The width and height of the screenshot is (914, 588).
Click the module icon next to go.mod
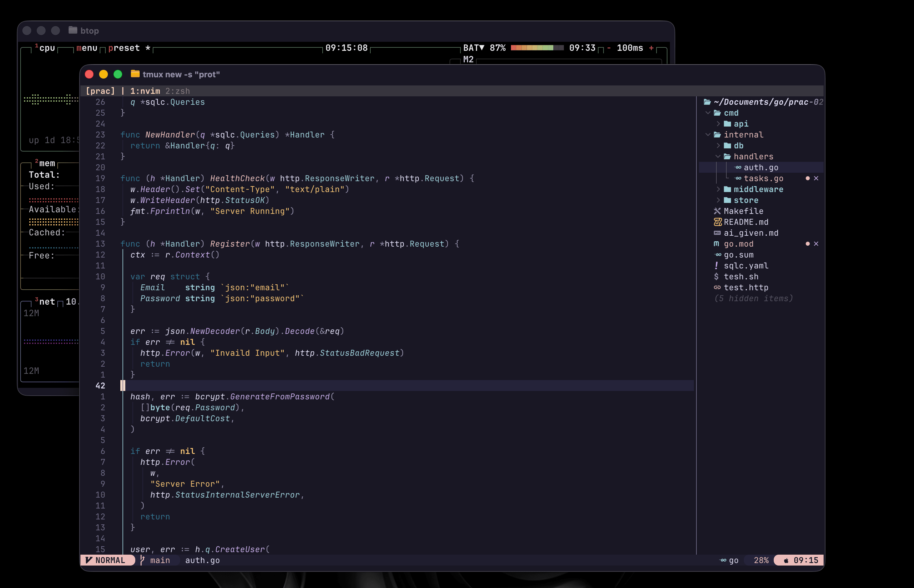(717, 243)
